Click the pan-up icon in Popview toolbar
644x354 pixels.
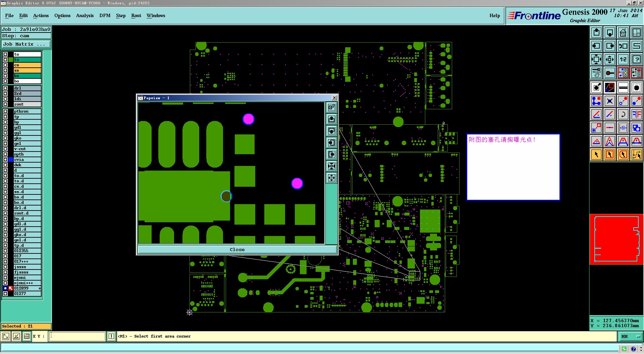tap(331, 119)
